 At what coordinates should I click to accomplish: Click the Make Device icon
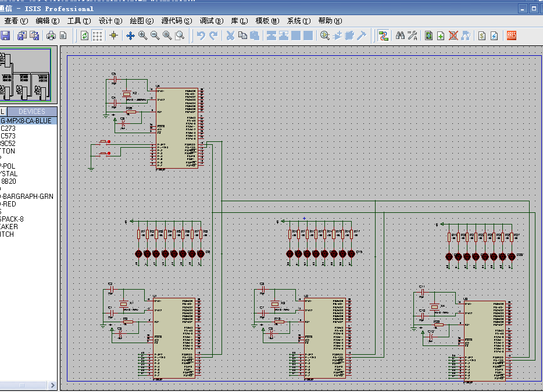pos(337,35)
